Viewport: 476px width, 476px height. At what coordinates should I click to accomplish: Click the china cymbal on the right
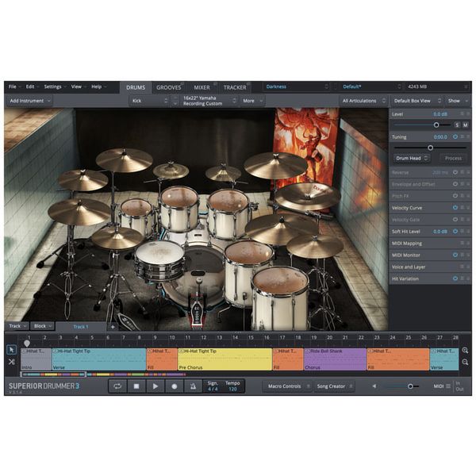[x=307, y=196]
